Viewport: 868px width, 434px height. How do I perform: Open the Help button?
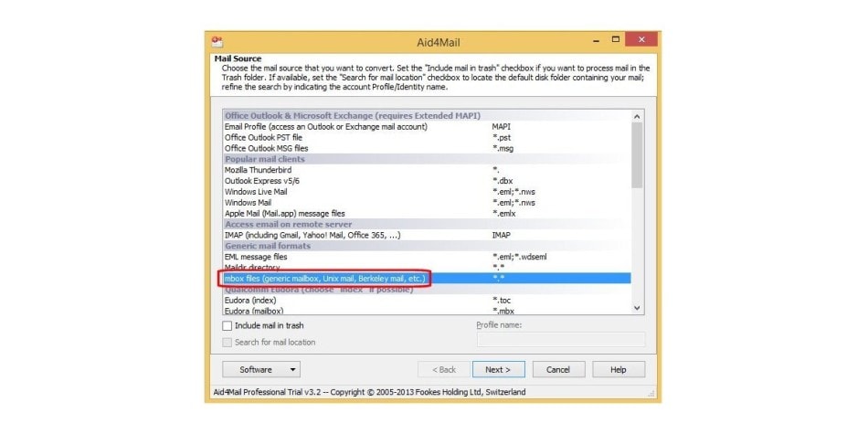tap(619, 370)
